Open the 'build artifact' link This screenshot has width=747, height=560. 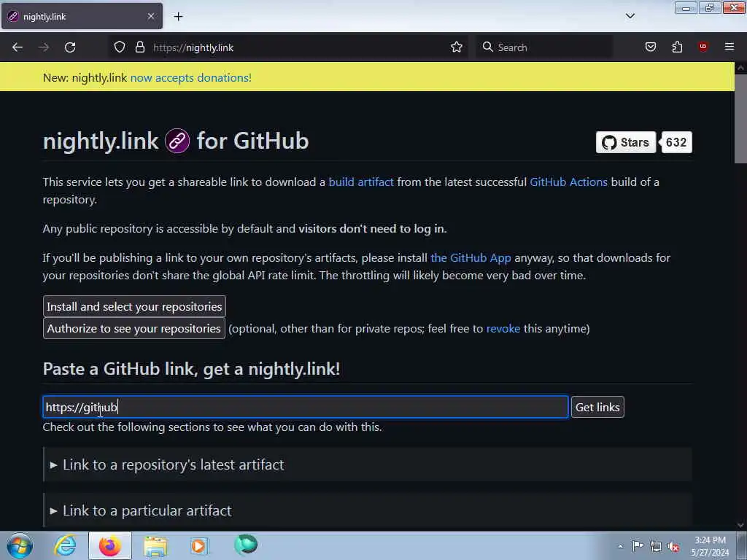361,182
